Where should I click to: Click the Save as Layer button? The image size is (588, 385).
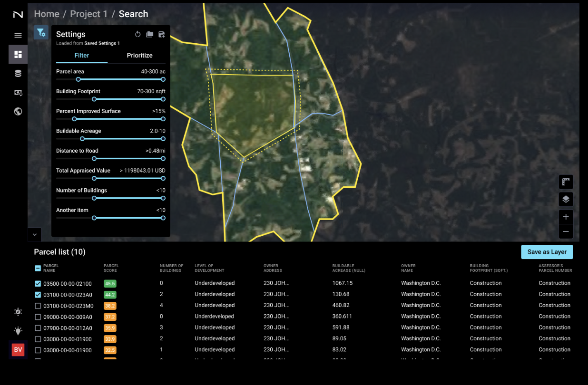[x=547, y=252]
